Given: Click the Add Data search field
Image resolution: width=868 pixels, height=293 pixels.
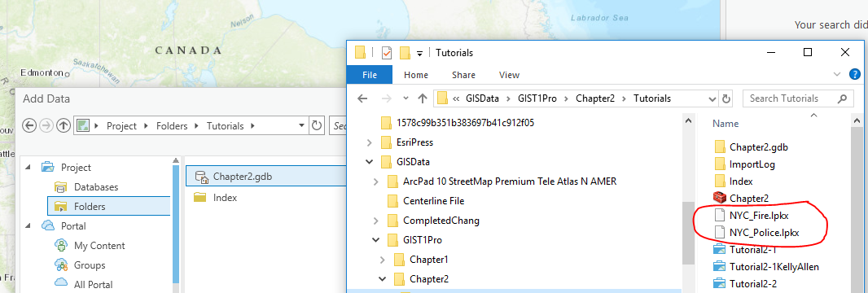Looking at the screenshot, I should click(338, 125).
